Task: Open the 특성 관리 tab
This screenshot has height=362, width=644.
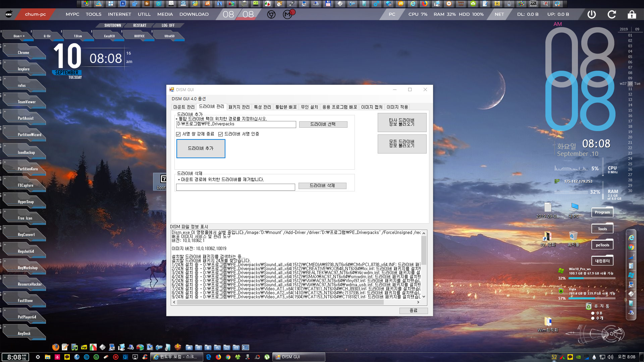Action: tap(262, 107)
